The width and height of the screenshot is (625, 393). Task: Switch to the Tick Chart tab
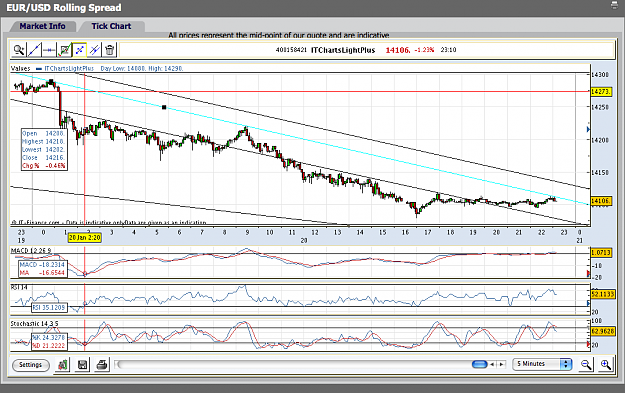(111, 26)
